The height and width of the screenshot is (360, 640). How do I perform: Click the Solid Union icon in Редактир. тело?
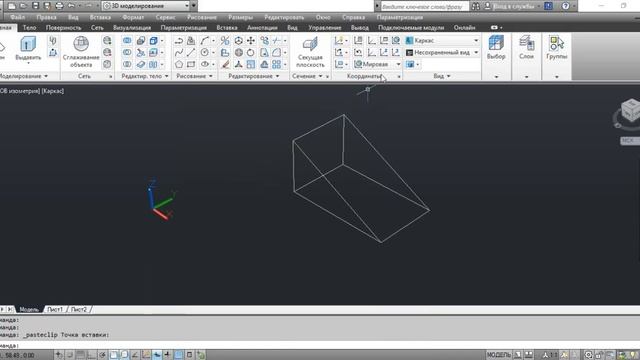pyautogui.click(x=127, y=40)
